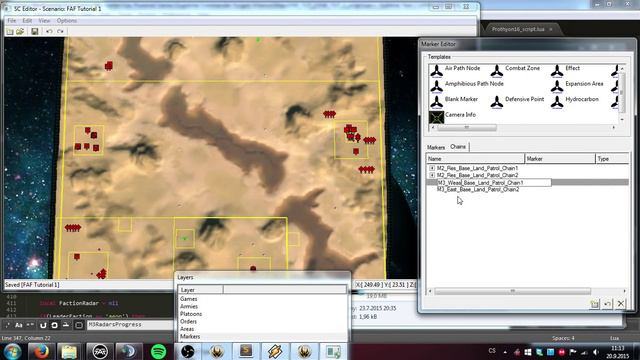Open the View menu in SC Editor
This screenshot has width=640, height=360.
click(44, 20)
